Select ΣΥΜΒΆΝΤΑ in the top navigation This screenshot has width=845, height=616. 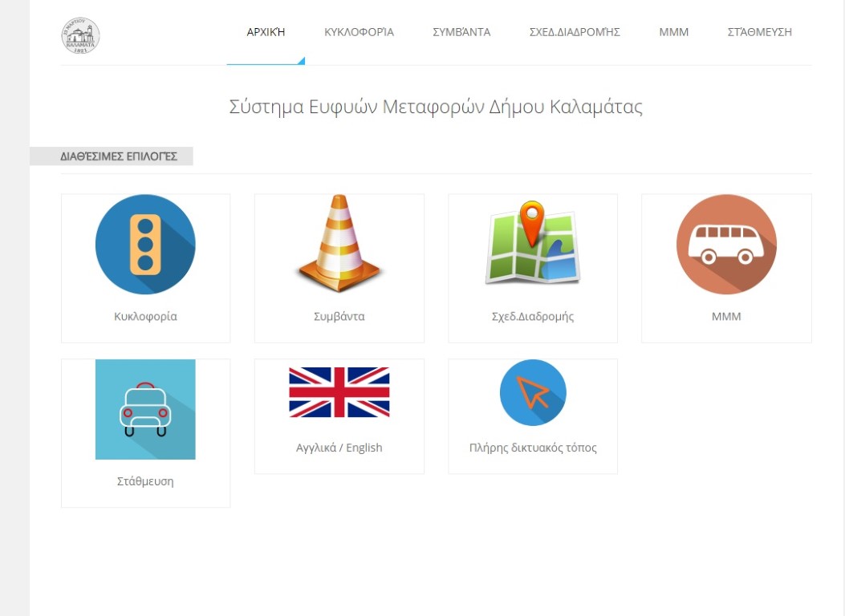[462, 32]
